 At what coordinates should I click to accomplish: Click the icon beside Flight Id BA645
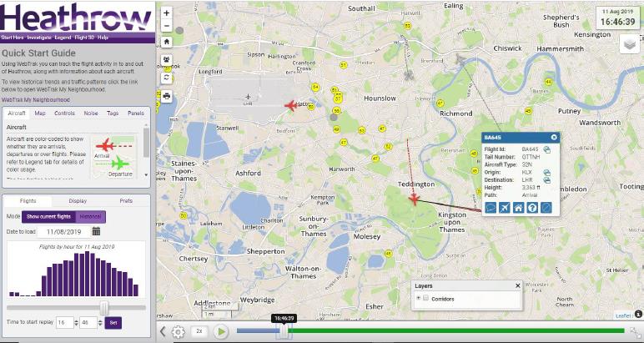tap(546, 149)
